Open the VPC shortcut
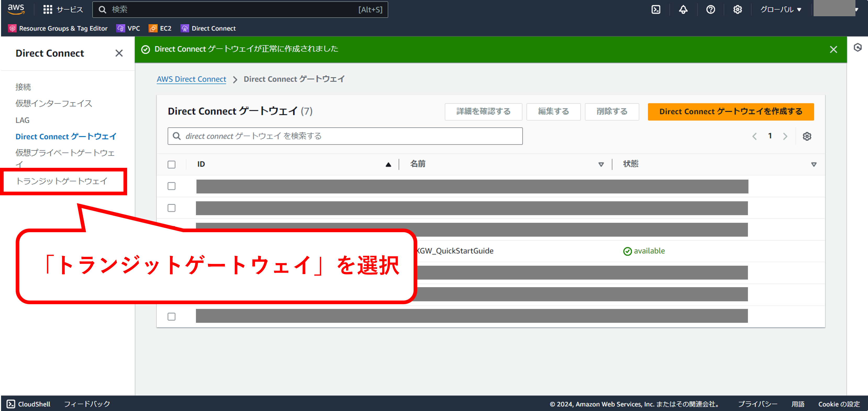Screen dimensions: 868x411 click(128, 28)
